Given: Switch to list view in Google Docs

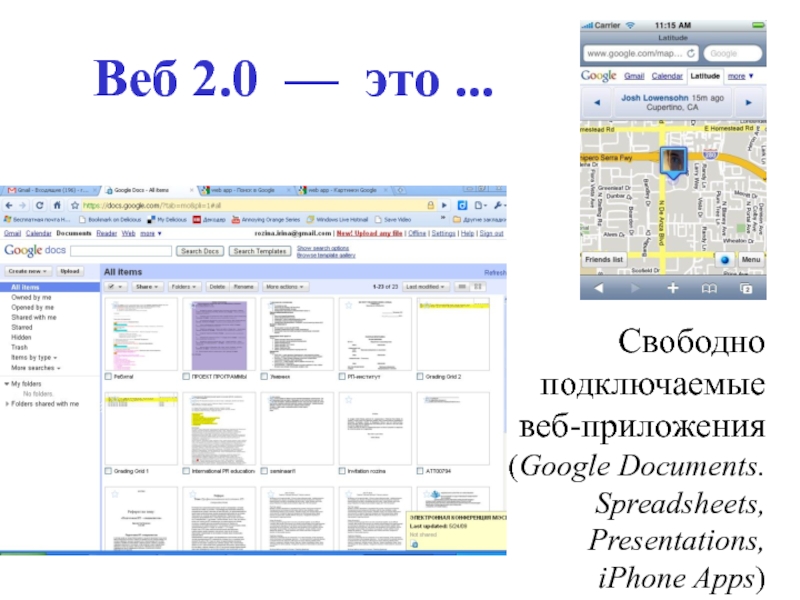Looking at the screenshot, I should pyautogui.click(x=462, y=287).
